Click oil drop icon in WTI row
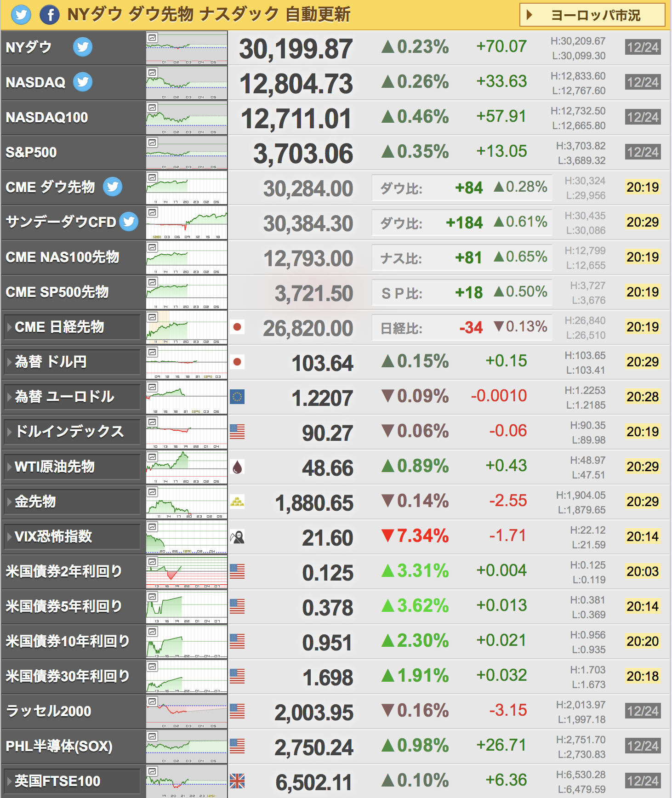Screen dimensions: 672x798 tap(237, 467)
